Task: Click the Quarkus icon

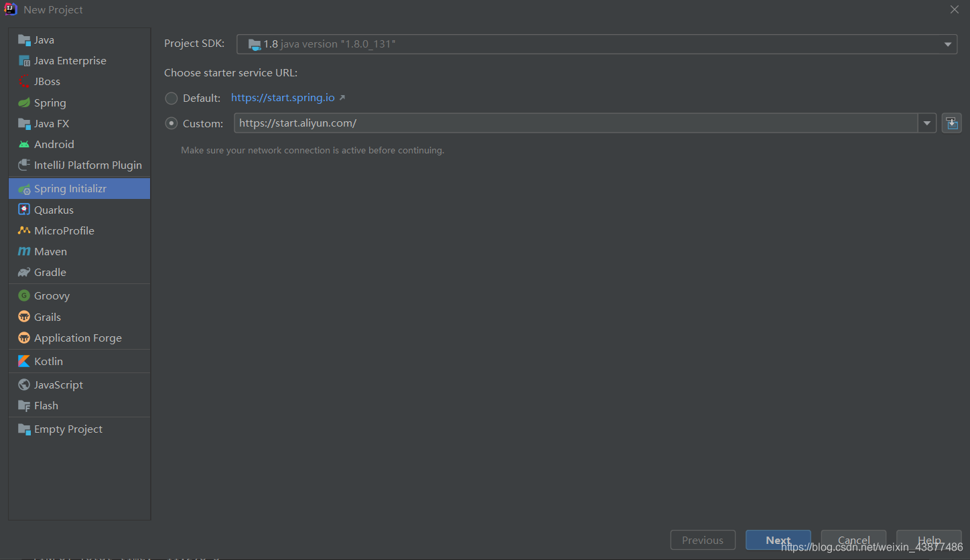Action: point(24,210)
